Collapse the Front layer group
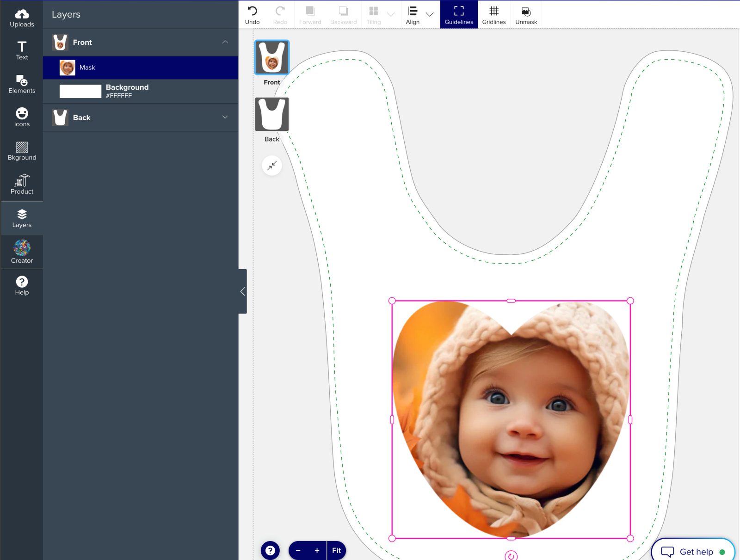The image size is (740, 560). [x=225, y=42]
